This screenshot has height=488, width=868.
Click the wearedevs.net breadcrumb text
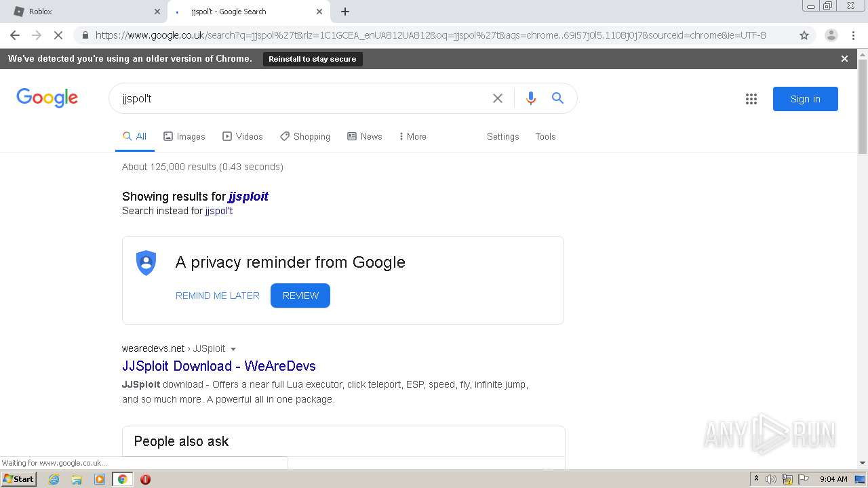pyautogui.click(x=153, y=348)
